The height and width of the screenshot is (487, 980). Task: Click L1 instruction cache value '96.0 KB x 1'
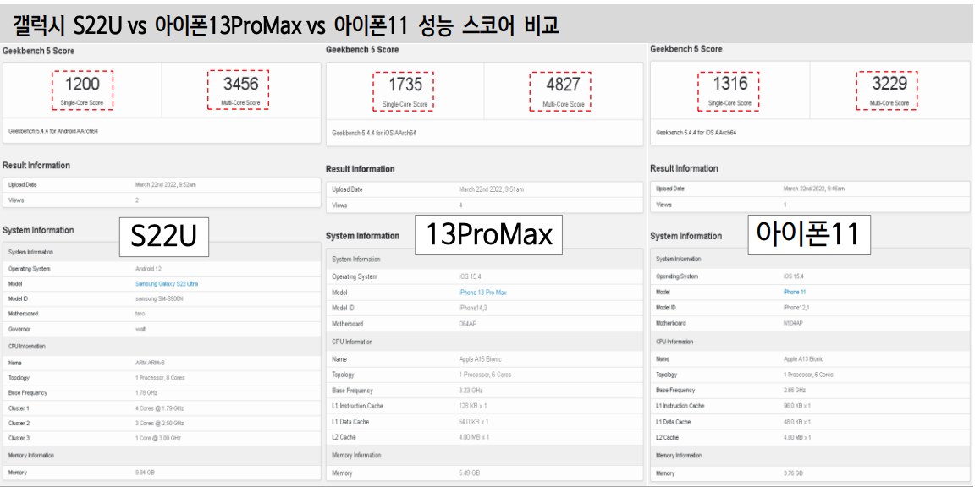[x=797, y=406]
